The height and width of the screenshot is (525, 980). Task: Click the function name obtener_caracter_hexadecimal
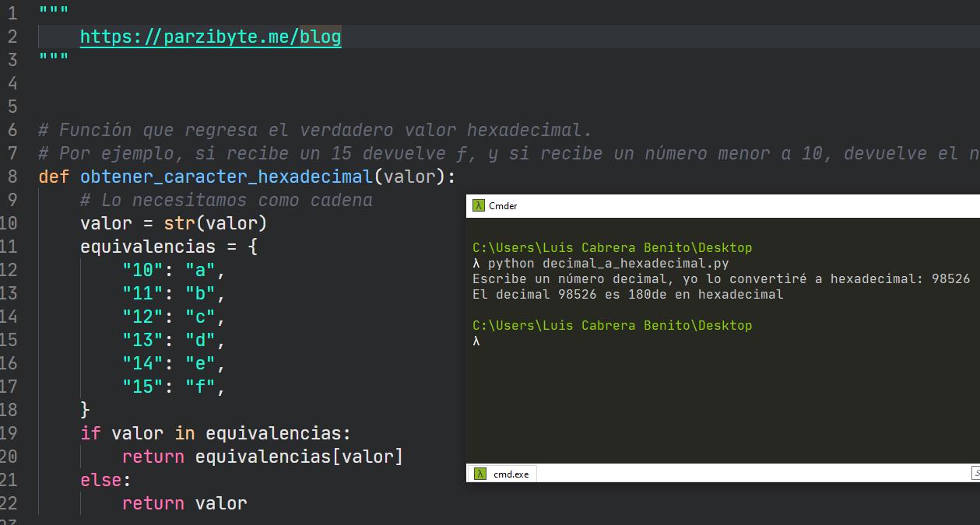click(x=227, y=177)
